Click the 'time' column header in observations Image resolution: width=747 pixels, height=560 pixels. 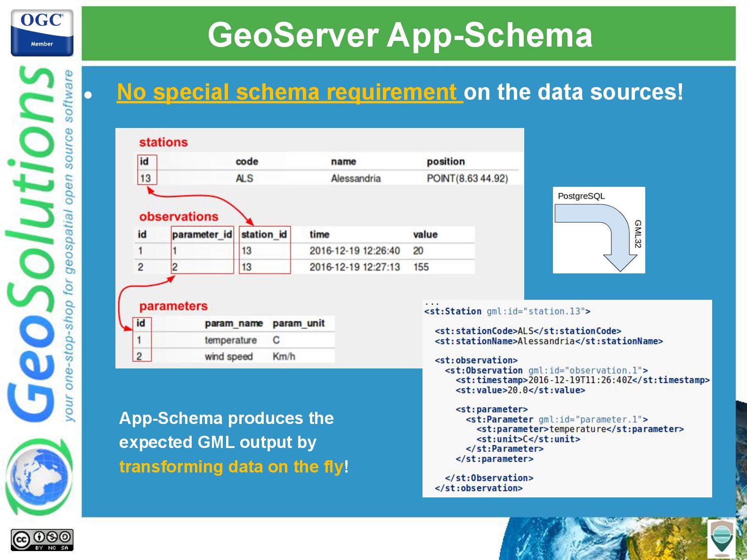tap(319, 234)
